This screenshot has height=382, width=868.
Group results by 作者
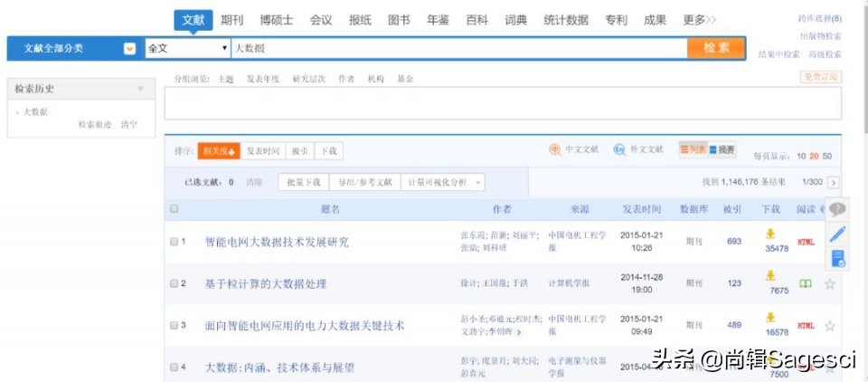coord(346,80)
